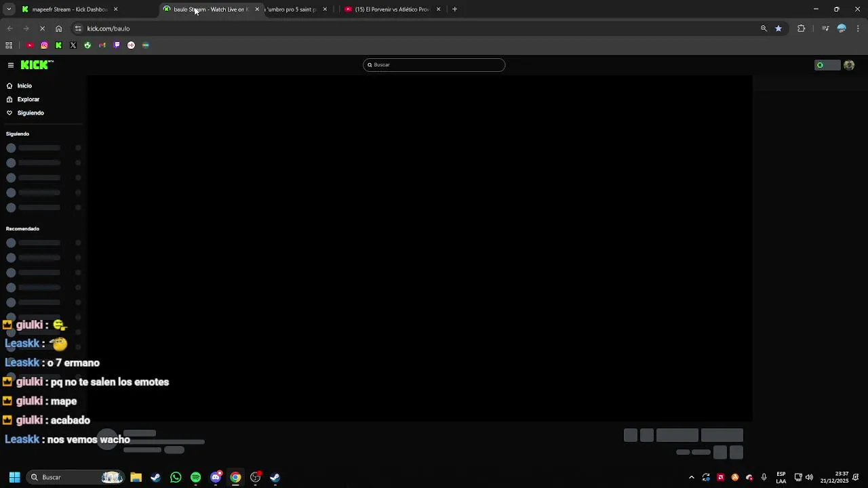Click the Kick Buscar search field

(x=434, y=65)
